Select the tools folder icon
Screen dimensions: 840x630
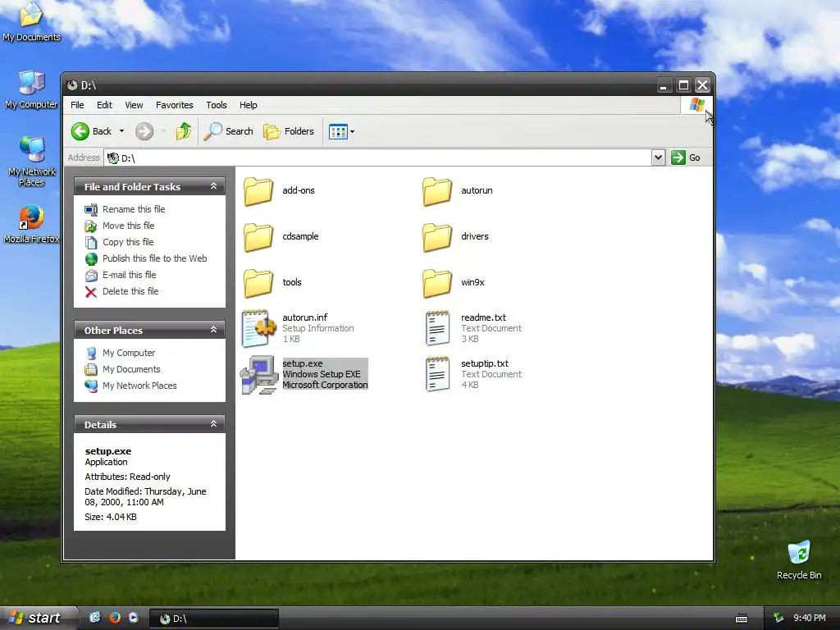pyautogui.click(x=258, y=284)
